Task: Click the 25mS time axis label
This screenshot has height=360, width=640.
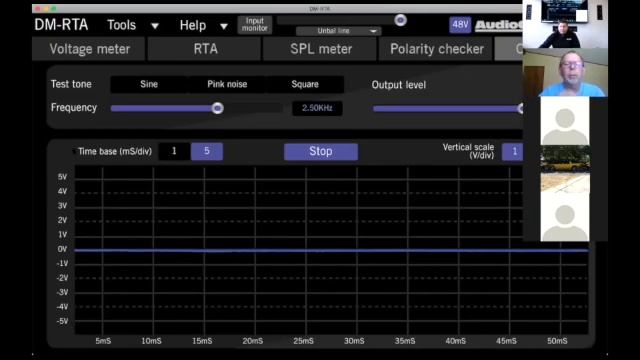Action: tap(303, 341)
